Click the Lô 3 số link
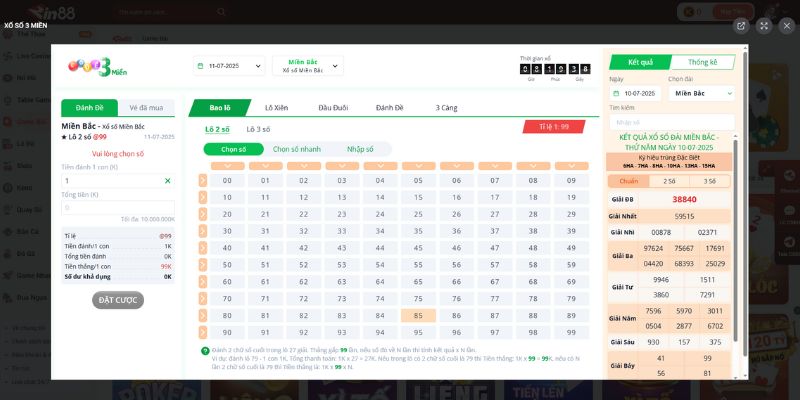Viewport: 800px width, 400px height. [258, 129]
